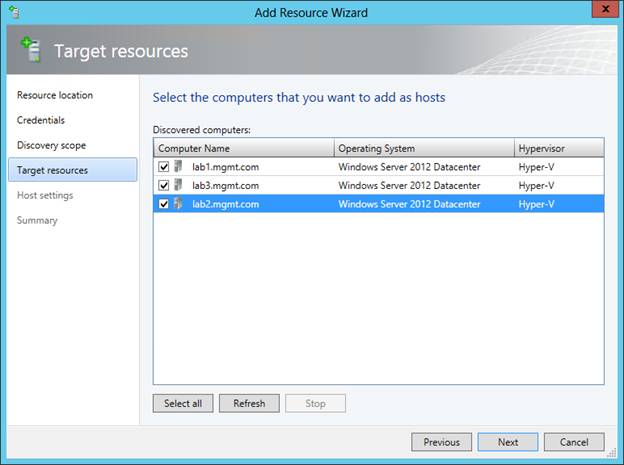The width and height of the screenshot is (624, 465).
Task: Click the wizard icon in the title bar
Action: pos(14,12)
